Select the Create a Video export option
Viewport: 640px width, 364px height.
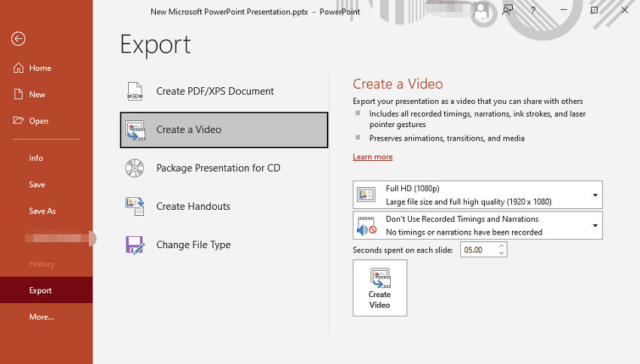tap(224, 130)
